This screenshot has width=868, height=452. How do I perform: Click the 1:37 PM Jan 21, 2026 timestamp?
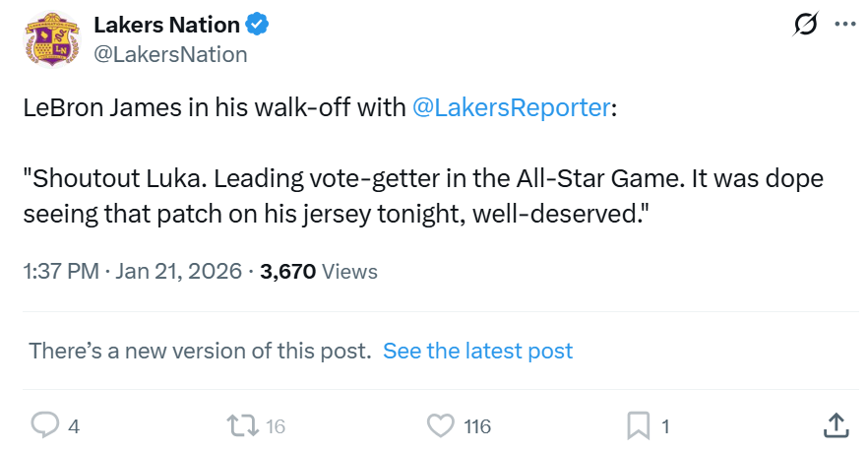[x=132, y=271]
